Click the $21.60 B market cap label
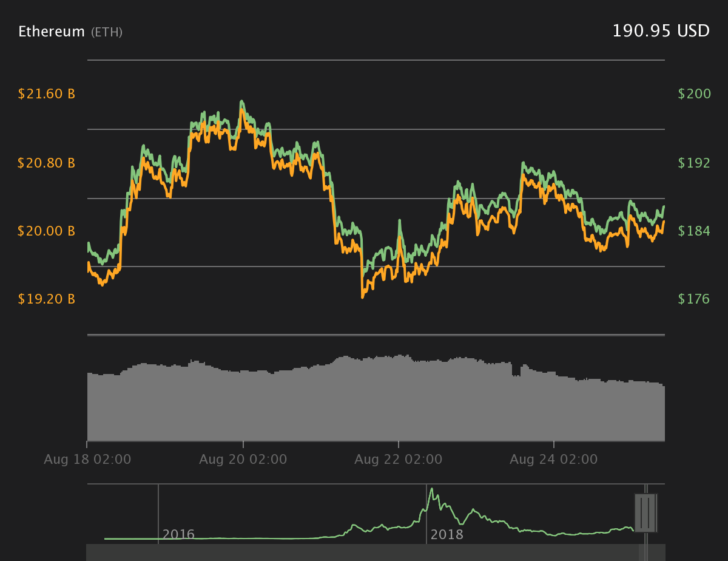Screen dimensions: 728x561 click(x=47, y=94)
